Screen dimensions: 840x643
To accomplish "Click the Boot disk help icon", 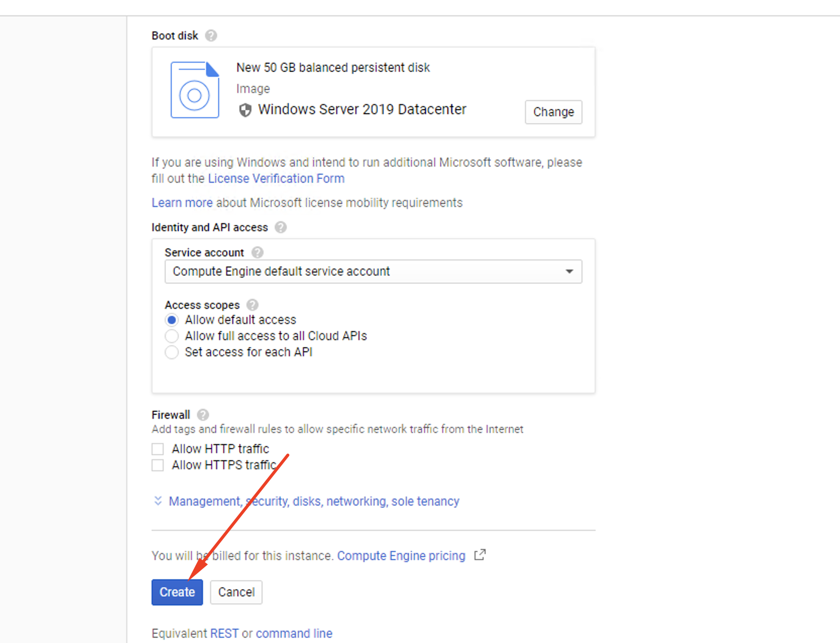I will tap(211, 36).
